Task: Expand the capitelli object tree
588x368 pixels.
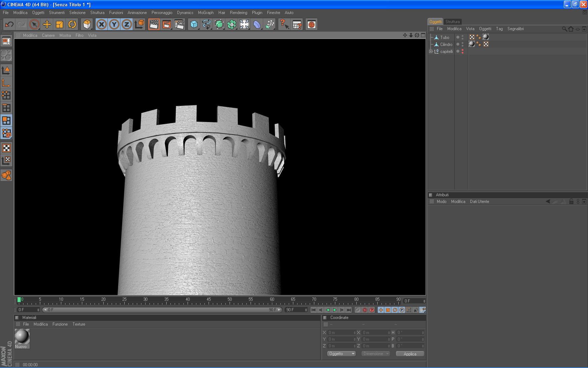Action: [x=431, y=52]
